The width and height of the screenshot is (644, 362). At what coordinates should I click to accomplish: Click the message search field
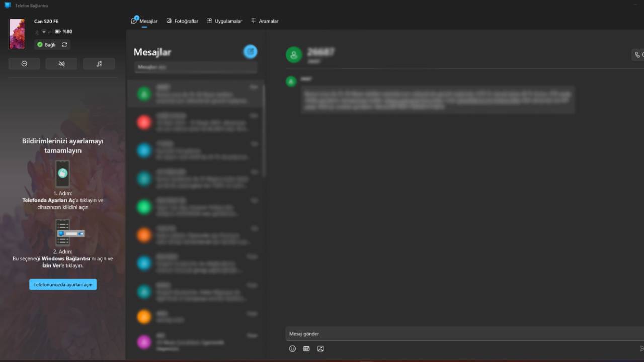[x=195, y=67]
